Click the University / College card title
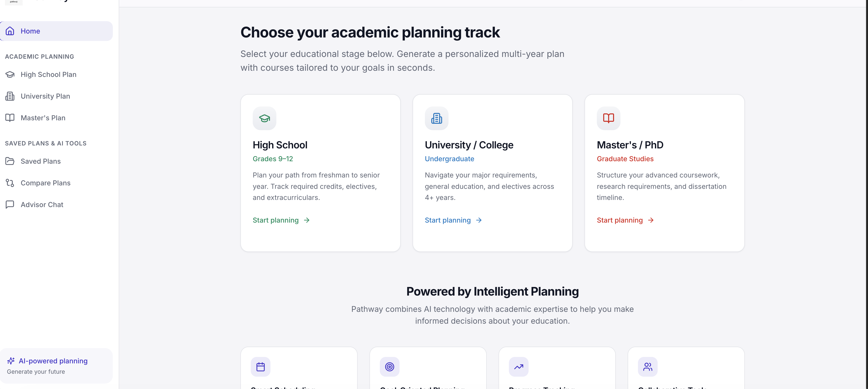Image resolution: width=868 pixels, height=389 pixels. 469,145
